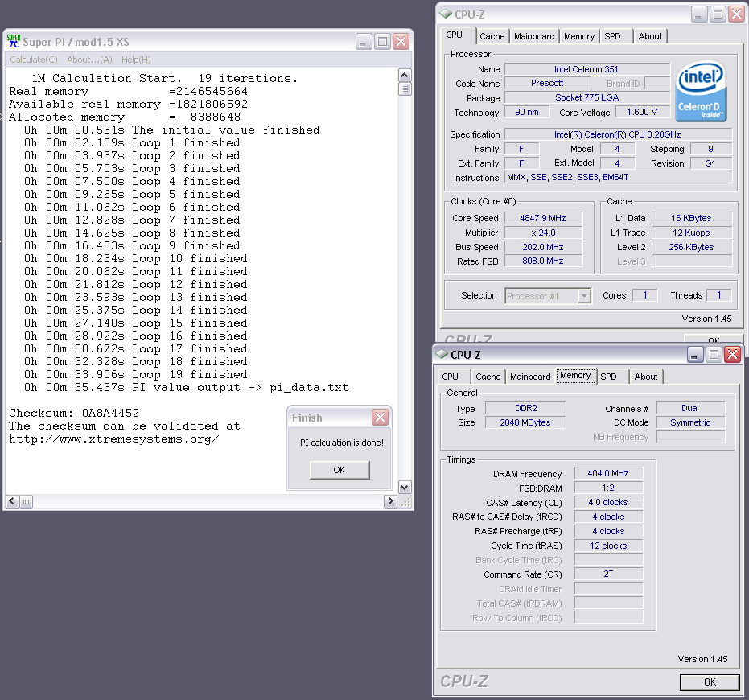Minimize the Super PI window

364,42
